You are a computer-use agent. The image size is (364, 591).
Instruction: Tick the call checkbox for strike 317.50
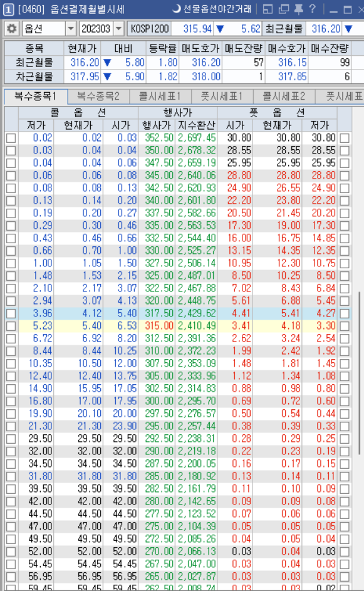(x=11, y=313)
